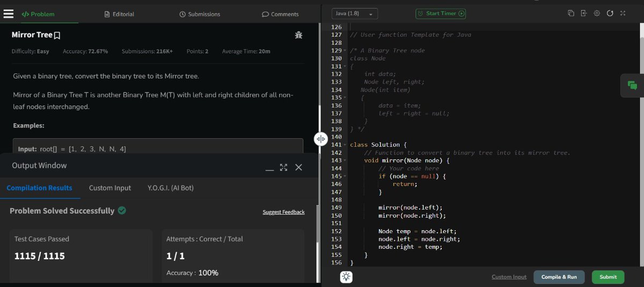Click the lightbulb hint icon
The height and width of the screenshot is (287, 644).
pos(346,277)
